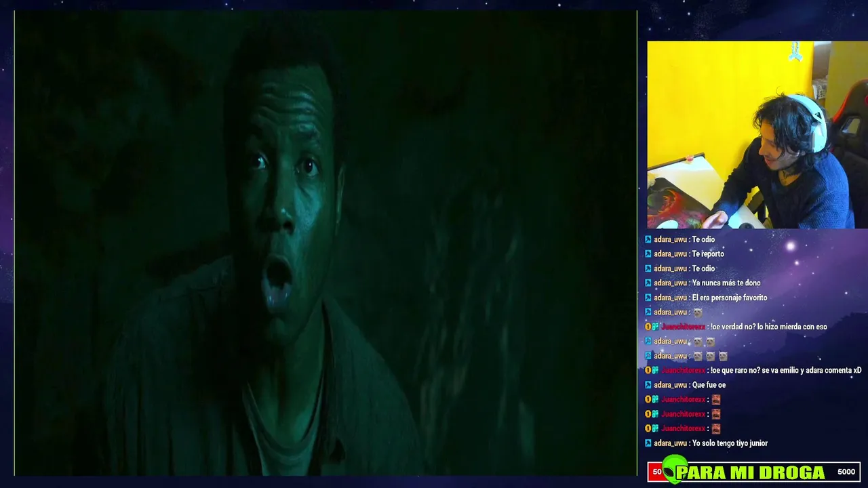Click the message '!oe verdad no? lo hizo mierda con eso'

pos(769,327)
